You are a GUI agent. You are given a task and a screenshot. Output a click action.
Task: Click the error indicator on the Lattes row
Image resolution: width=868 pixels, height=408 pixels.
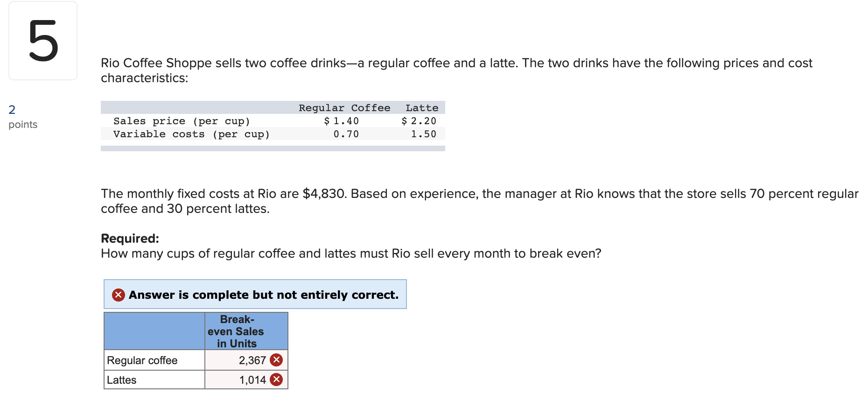pos(277,380)
